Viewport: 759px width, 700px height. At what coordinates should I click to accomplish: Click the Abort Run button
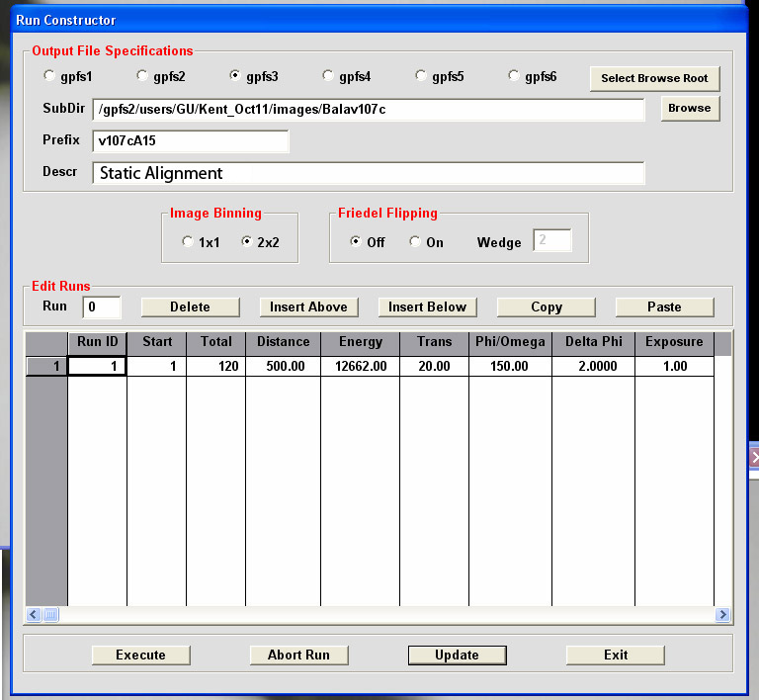click(x=298, y=655)
